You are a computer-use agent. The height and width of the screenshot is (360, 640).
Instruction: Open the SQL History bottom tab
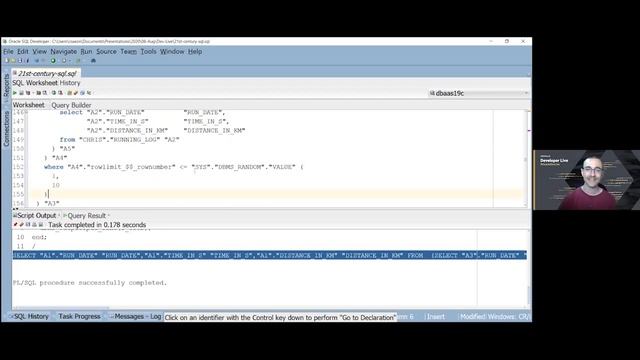[x=31, y=316]
